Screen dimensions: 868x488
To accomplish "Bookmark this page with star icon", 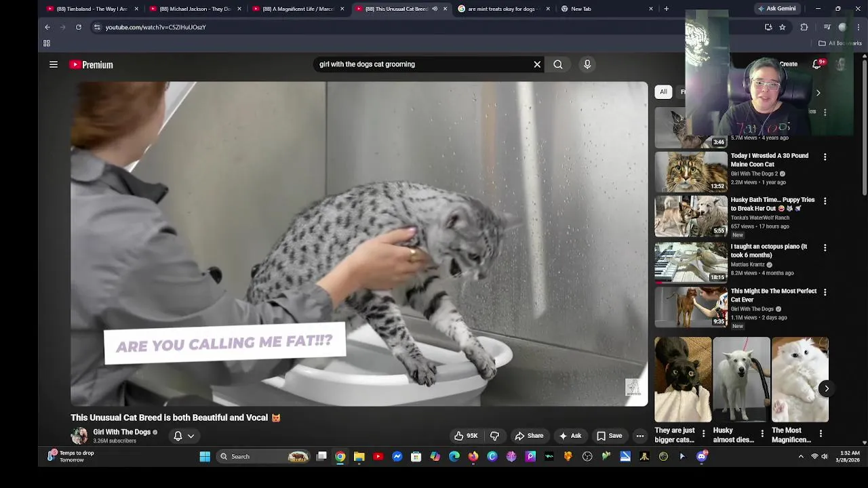I will click(x=783, y=27).
